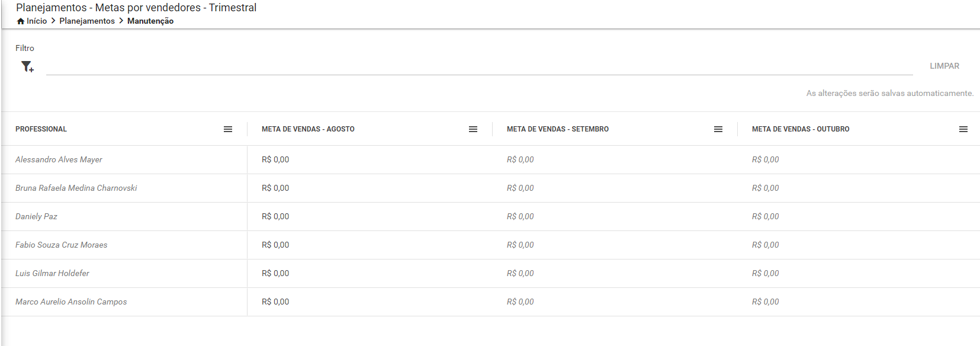The height and width of the screenshot is (346, 980).
Task: Select Marco Aurelio Ansolin Campos name
Action: click(x=71, y=302)
